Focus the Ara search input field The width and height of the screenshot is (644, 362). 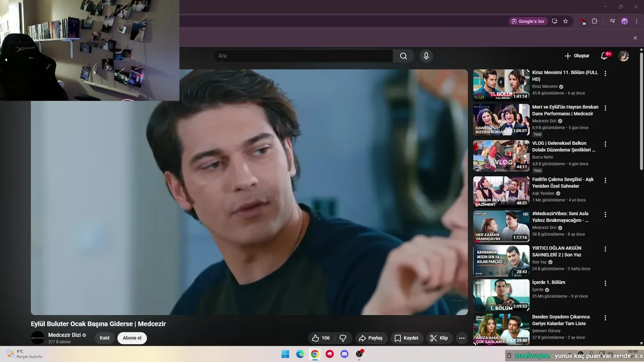(303, 56)
